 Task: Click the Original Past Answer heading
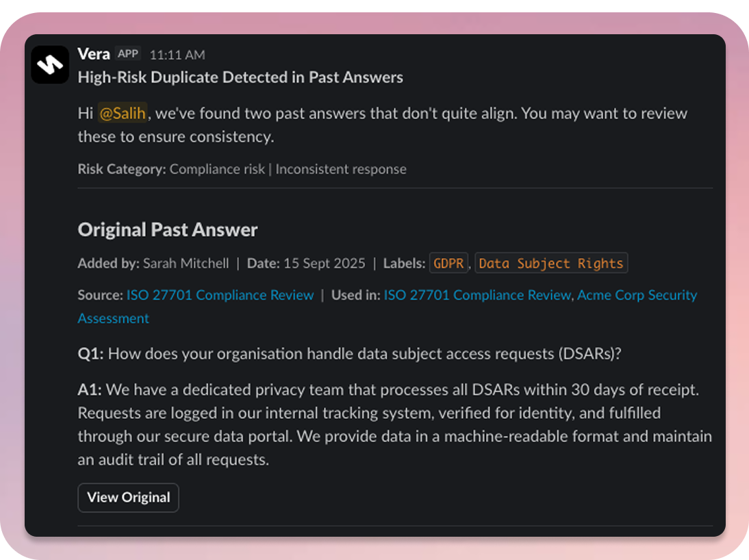coord(168,230)
